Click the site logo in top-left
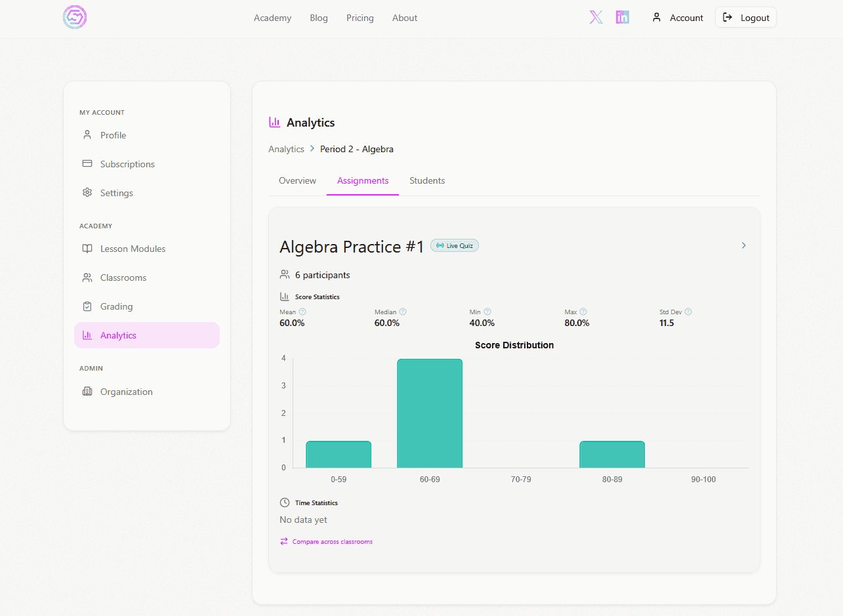The height and width of the screenshot is (616, 843). point(75,17)
